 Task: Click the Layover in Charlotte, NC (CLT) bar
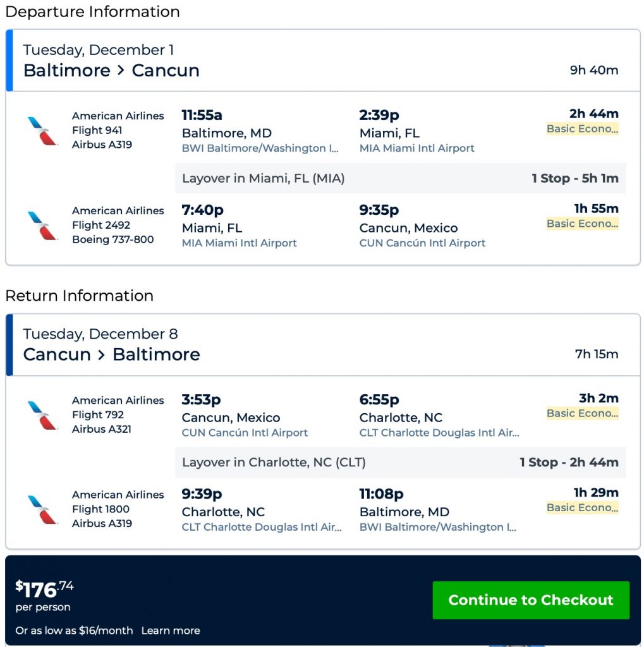pyautogui.click(x=401, y=463)
